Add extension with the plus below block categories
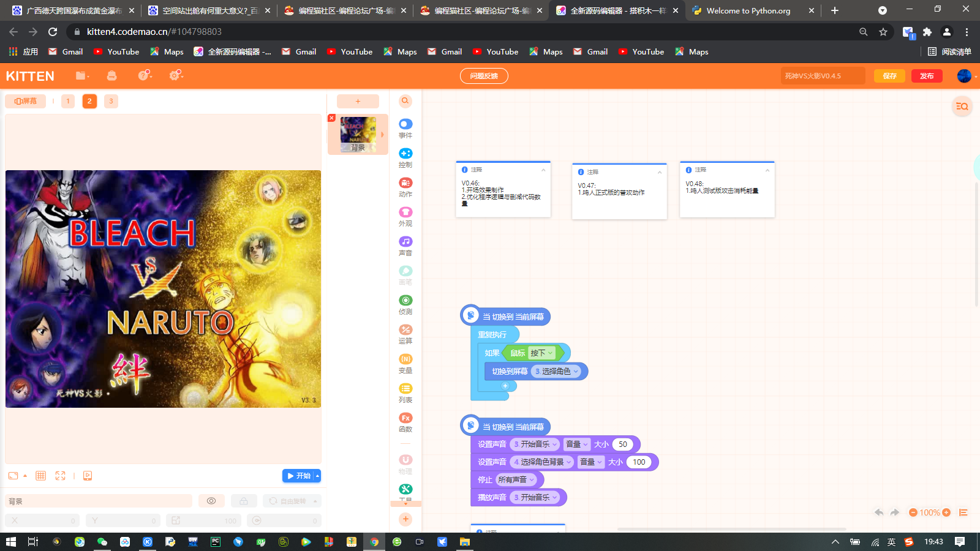Screen dimensions: 980x551 [x=405, y=519]
